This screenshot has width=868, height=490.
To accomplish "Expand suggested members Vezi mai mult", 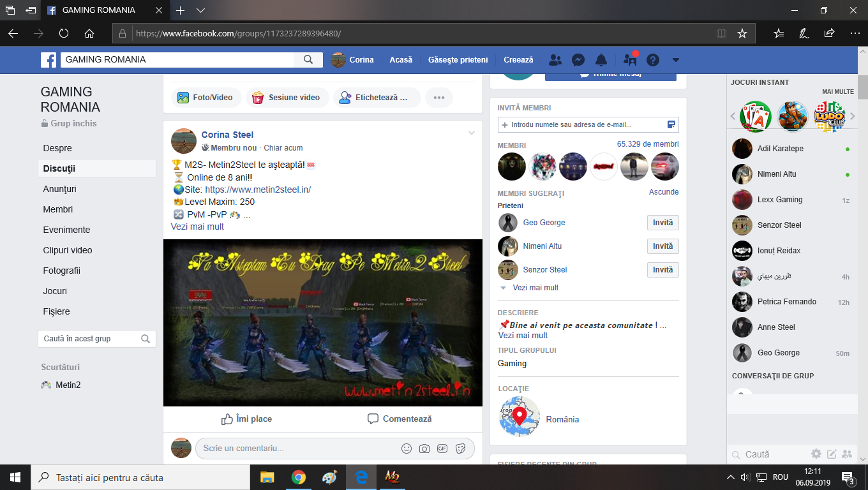I will [535, 288].
